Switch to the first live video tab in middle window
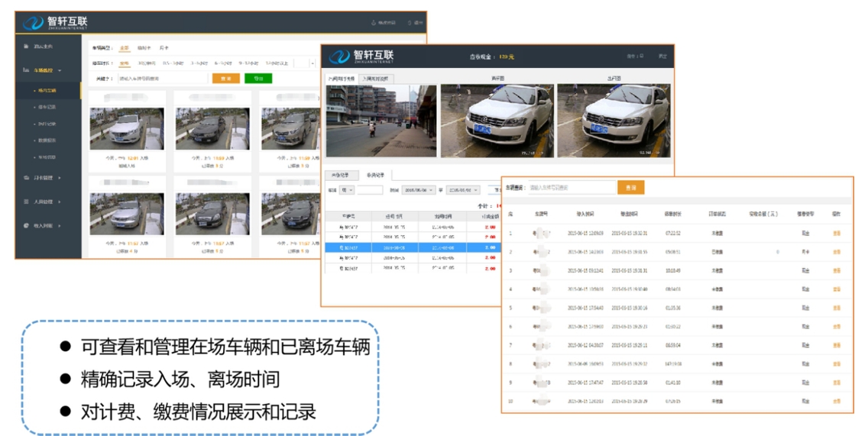Screen dimensions: 868x436 [x=342, y=79]
